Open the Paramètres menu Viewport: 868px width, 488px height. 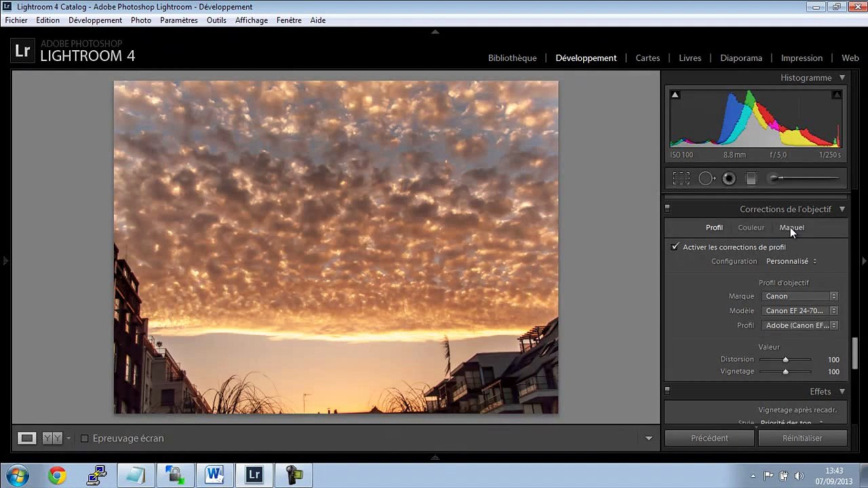click(x=179, y=20)
